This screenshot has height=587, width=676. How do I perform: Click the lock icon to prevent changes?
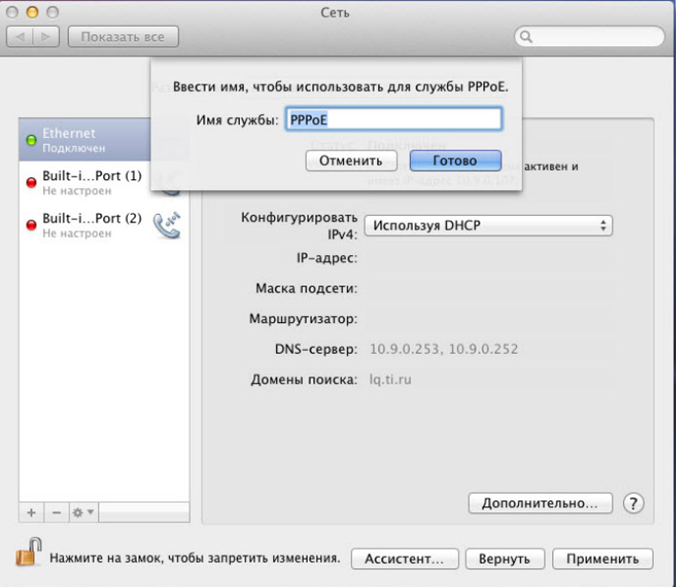pyautogui.click(x=29, y=554)
